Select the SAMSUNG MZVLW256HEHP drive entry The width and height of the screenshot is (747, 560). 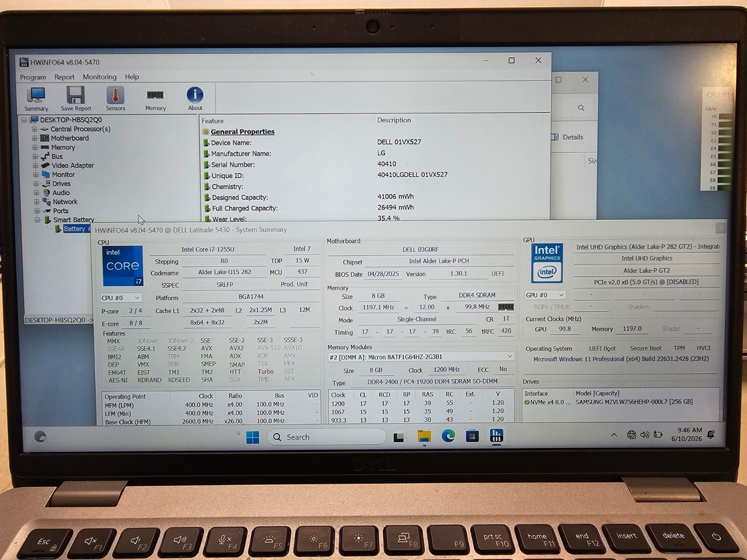coord(634,402)
